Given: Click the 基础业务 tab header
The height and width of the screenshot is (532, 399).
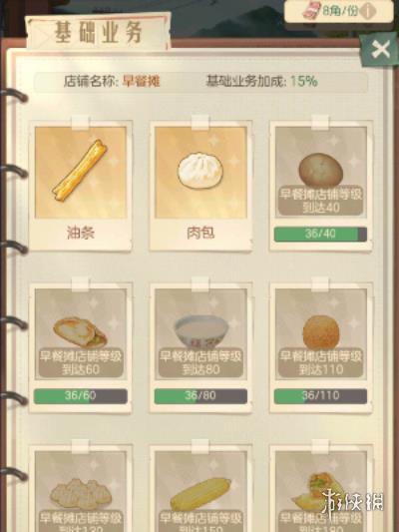Looking at the screenshot, I should click(x=99, y=33).
